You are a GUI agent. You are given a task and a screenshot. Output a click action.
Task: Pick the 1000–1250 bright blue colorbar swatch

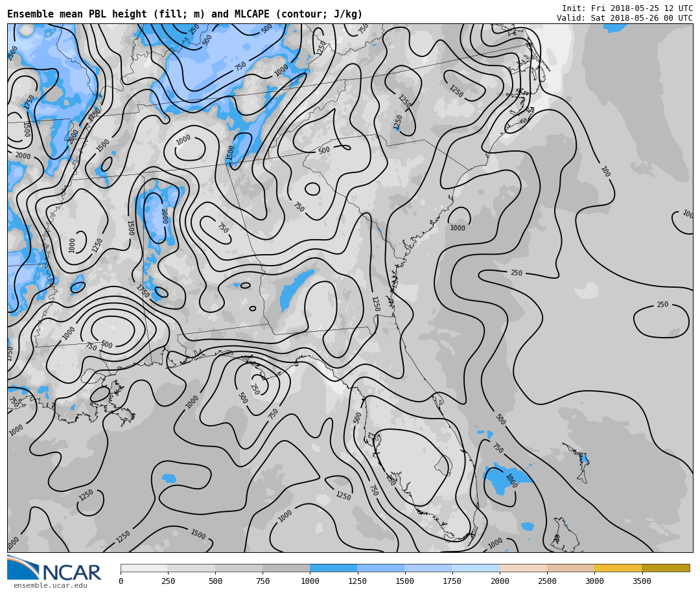[x=334, y=568]
